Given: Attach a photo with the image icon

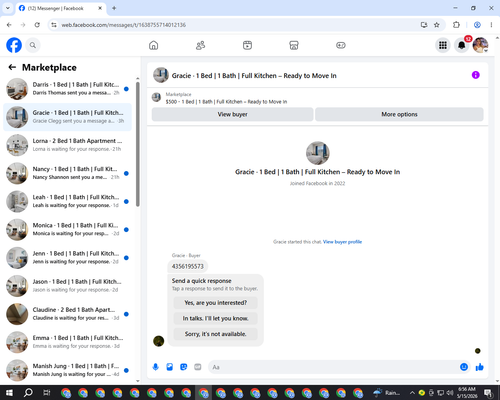Looking at the screenshot, I should tap(170, 367).
